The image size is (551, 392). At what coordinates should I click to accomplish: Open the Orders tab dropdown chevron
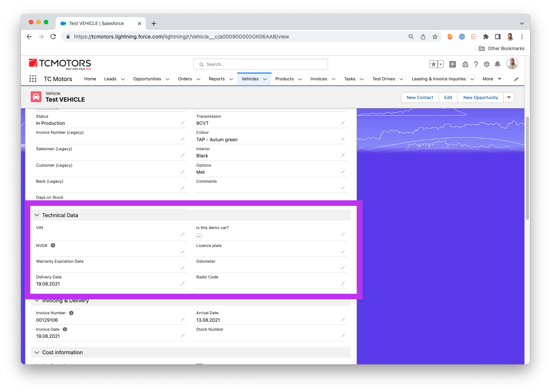point(198,79)
